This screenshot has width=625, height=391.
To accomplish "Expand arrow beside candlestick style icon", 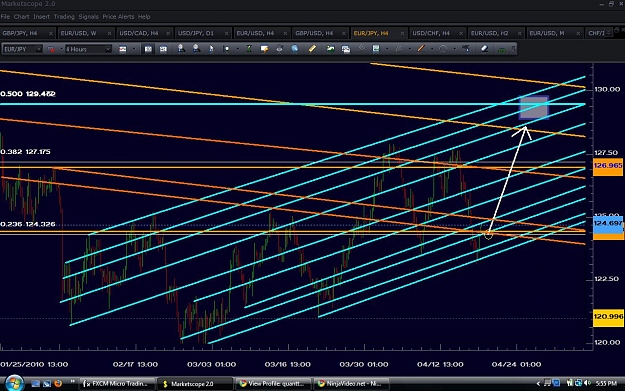I will (134, 49).
